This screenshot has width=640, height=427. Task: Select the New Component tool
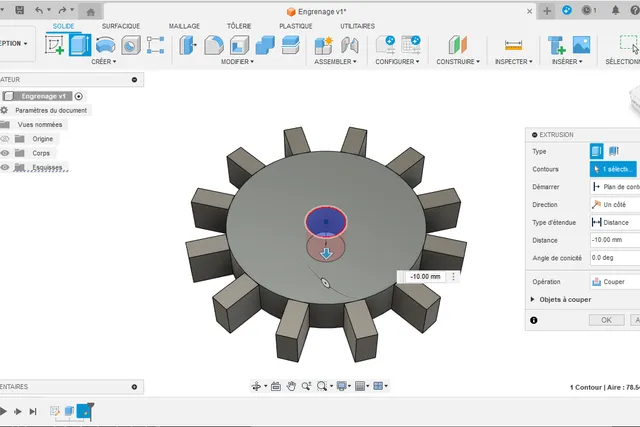pyautogui.click(x=324, y=45)
